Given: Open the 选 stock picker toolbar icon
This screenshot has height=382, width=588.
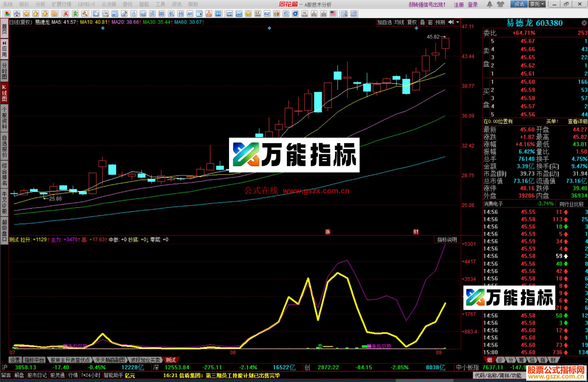Looking at the screenshot, I should pos(133,14).
